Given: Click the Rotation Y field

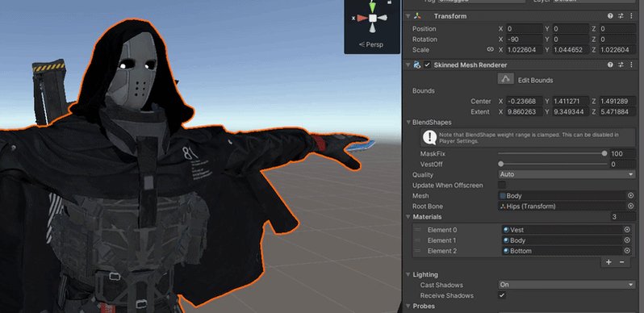Looking at the screenshot, I should point(571,40).
